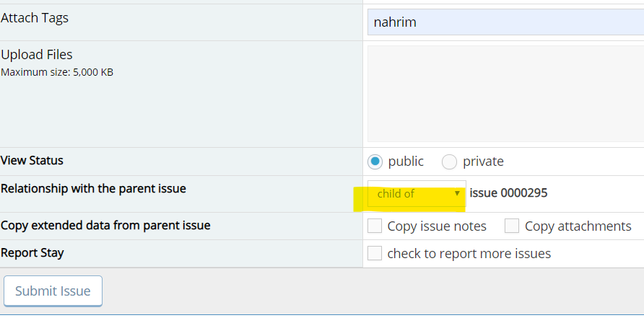Viewport: 644px width, 336px height.
Task: Click the "Copy issue notes" label text
Action: [x=437, y=226]
